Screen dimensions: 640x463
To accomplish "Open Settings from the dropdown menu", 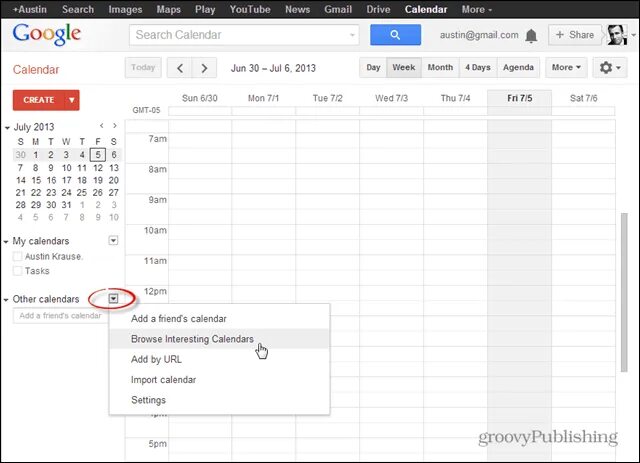I will 219,400.
